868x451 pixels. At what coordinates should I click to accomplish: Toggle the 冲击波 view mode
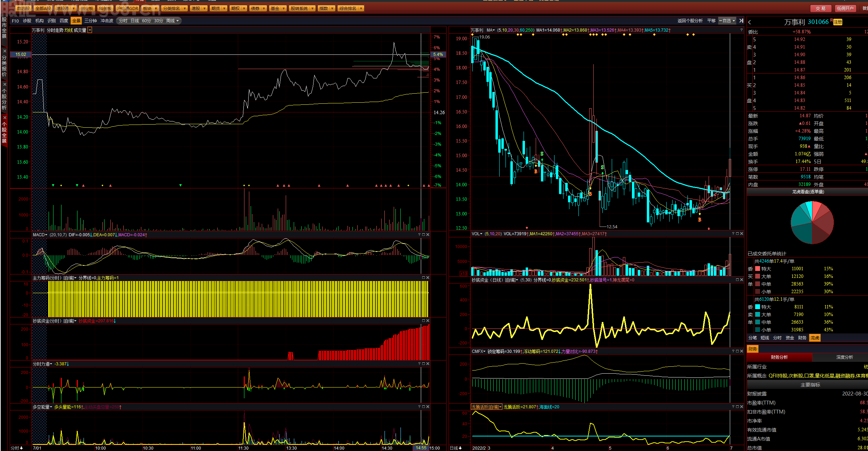click(107, 21)
